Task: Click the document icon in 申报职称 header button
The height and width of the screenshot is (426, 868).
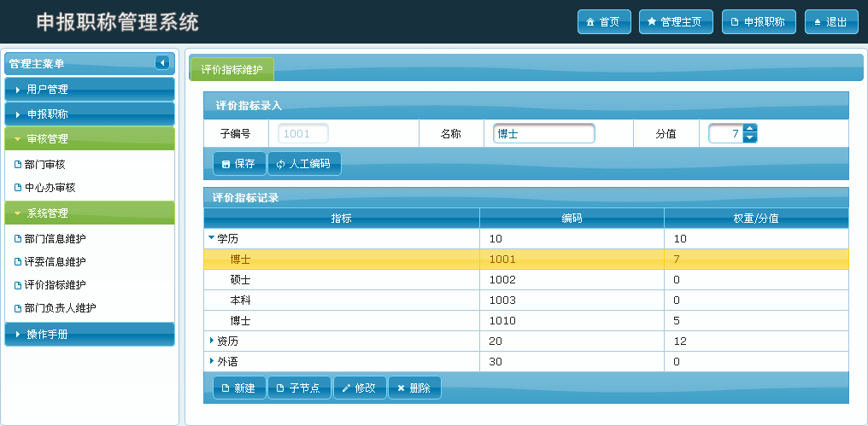Action: pos(735,23)
